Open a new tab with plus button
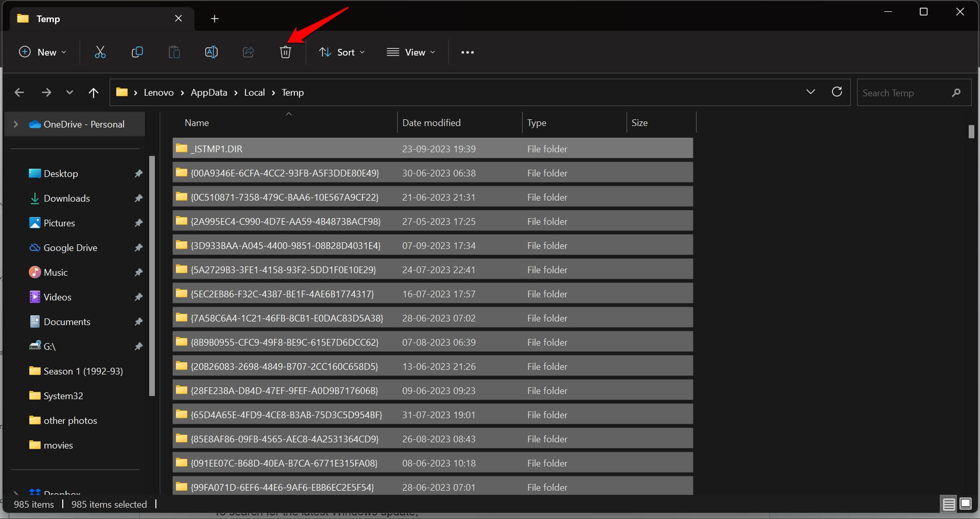 click(x=215, y=19)
